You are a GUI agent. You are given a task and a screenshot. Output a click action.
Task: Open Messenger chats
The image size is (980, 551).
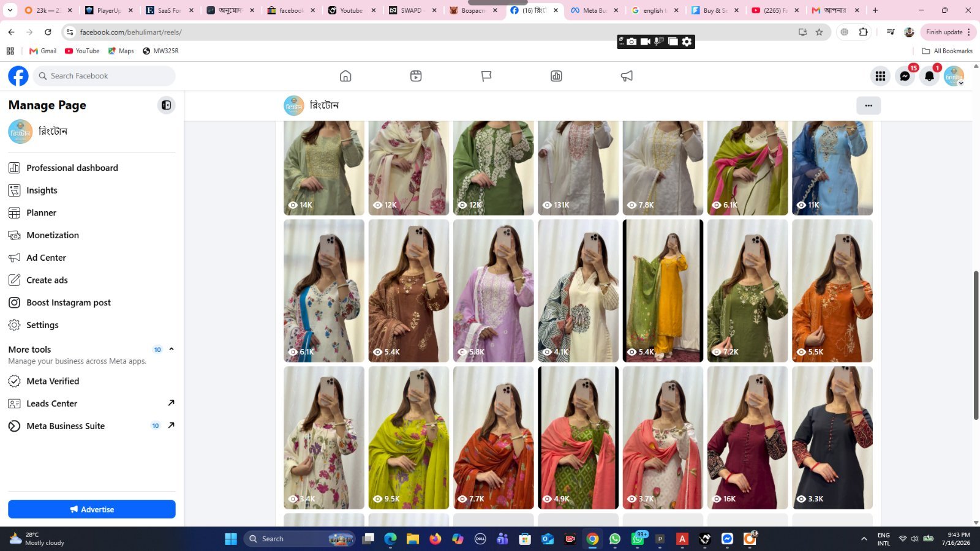(905, 76)
